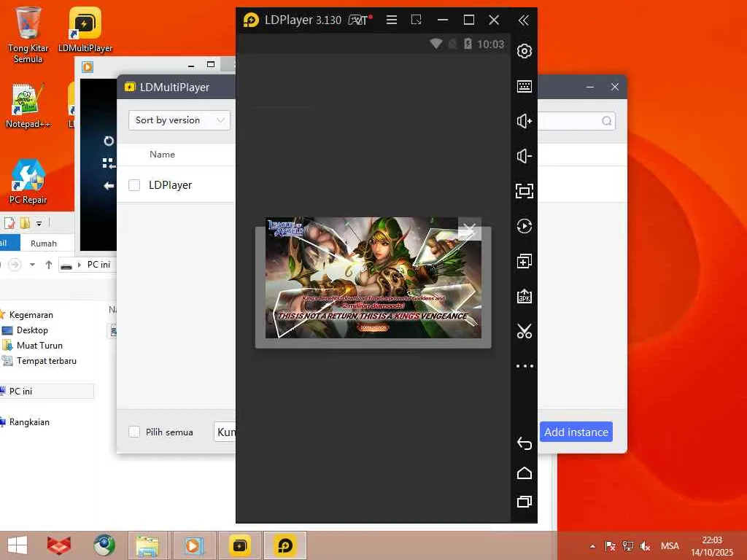
Task: Open the League of Angels ad banner
Action: point(373,278)
